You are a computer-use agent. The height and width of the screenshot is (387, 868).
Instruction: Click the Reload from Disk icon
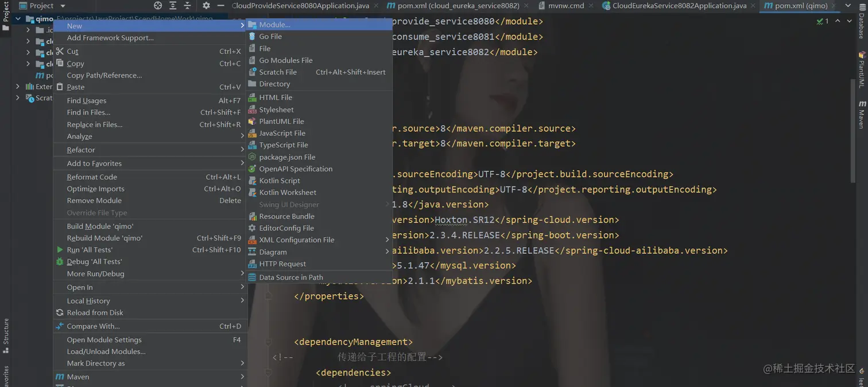pos(60,312)
